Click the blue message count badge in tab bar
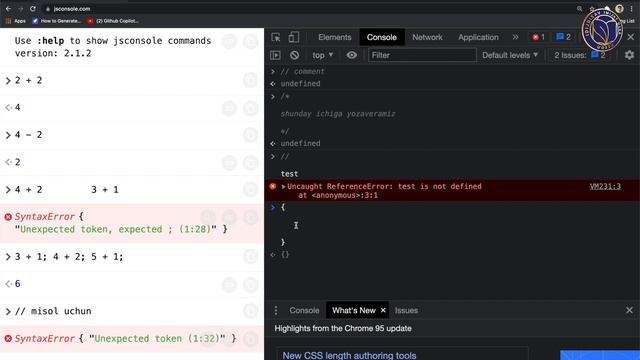The height and width of the screenshot is (360, 640). coord(564,37)
